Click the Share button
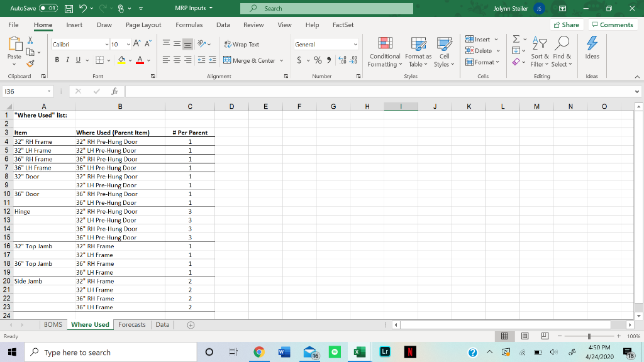Viewport: 644px width, 362px height. coord(567,25)
